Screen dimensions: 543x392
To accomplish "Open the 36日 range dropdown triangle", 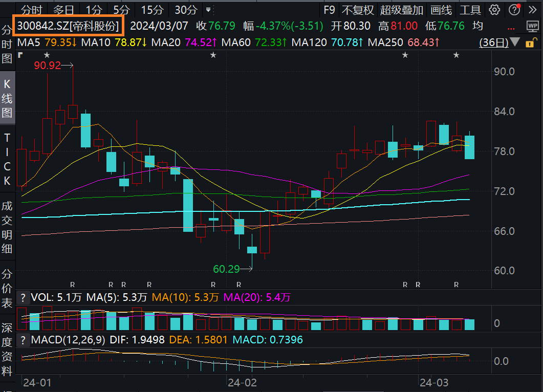I will point(515,42).
